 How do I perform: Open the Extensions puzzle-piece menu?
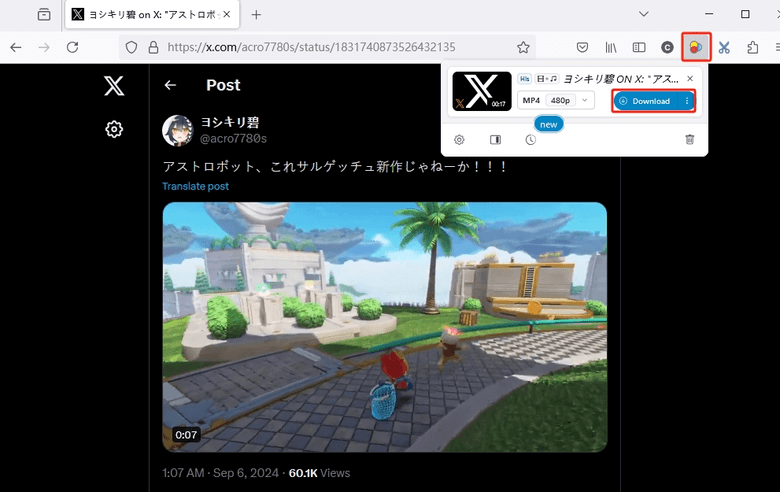(753, 47)
